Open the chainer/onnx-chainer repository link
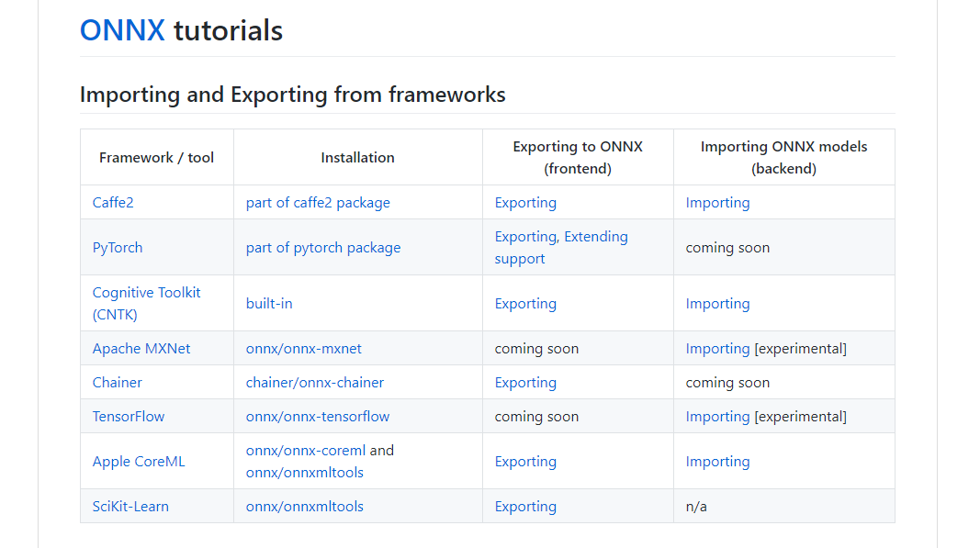This screenshot has width=980, height=548. (x=315, y=383)
